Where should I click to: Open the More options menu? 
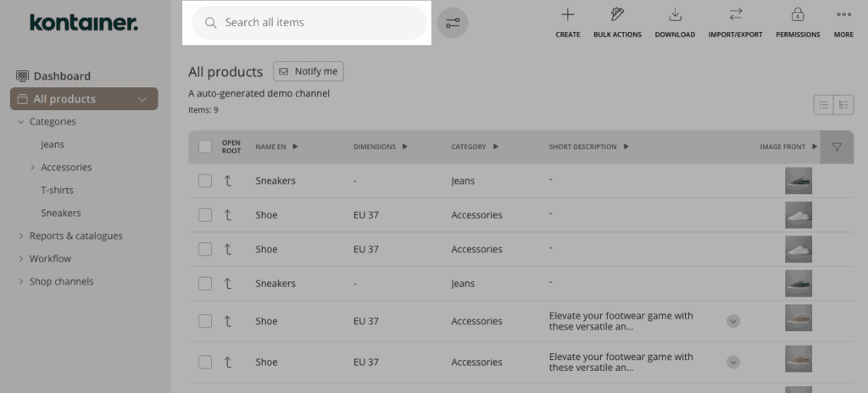pos(843,15)
